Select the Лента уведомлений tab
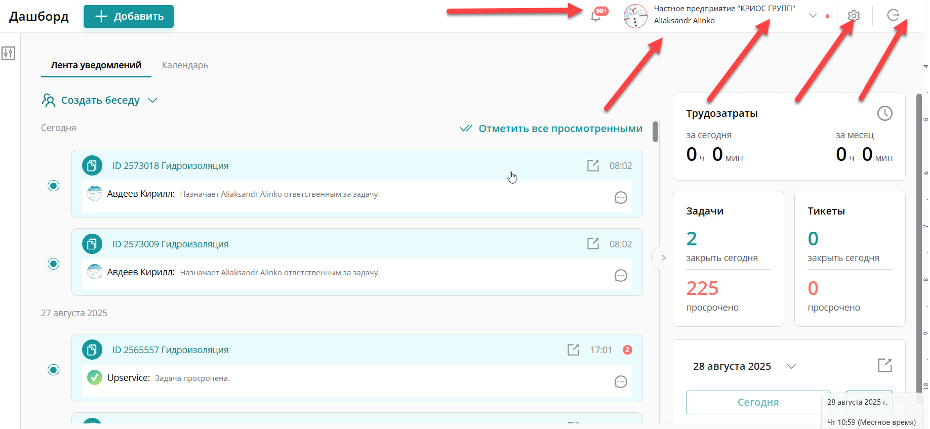Screen dimensions: 930x429 click(x=96, y=65)
